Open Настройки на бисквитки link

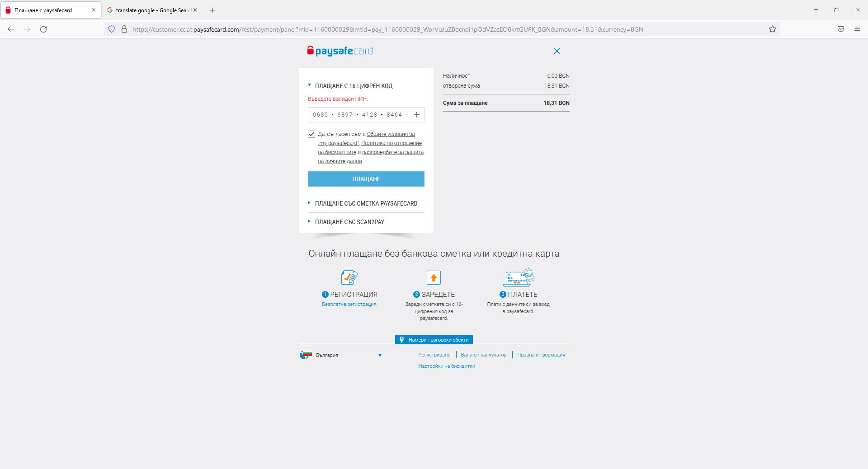[x=447, y=366]
